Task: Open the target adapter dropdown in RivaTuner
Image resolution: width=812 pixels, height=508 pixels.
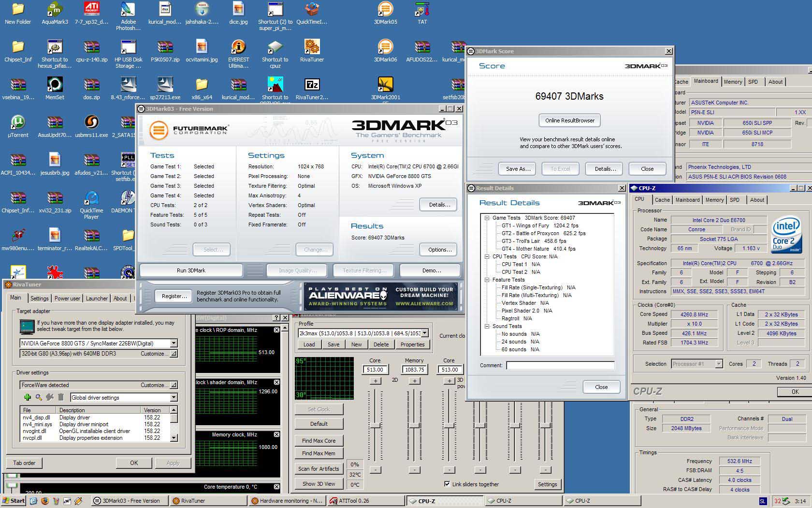Action: (x=174, y=343)
